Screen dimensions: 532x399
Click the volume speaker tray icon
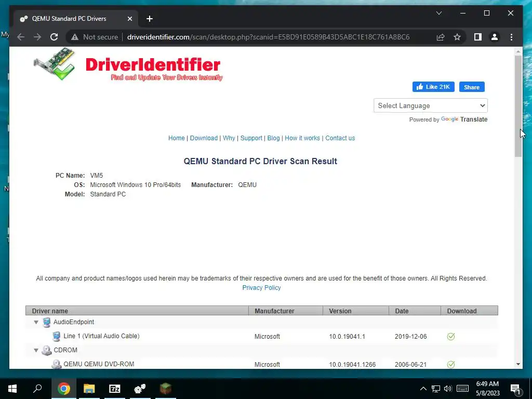[x=448, y=389]
